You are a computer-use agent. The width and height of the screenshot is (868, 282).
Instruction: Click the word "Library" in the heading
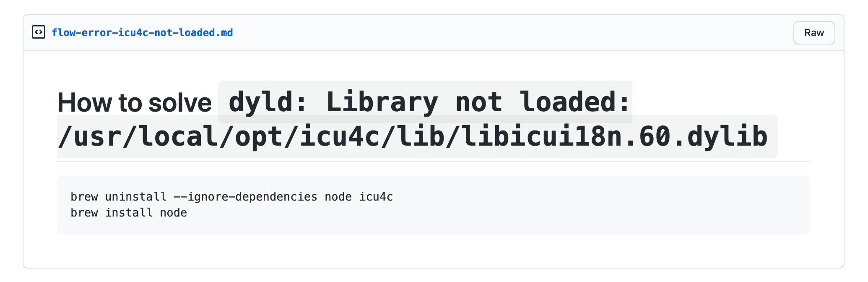382,102
